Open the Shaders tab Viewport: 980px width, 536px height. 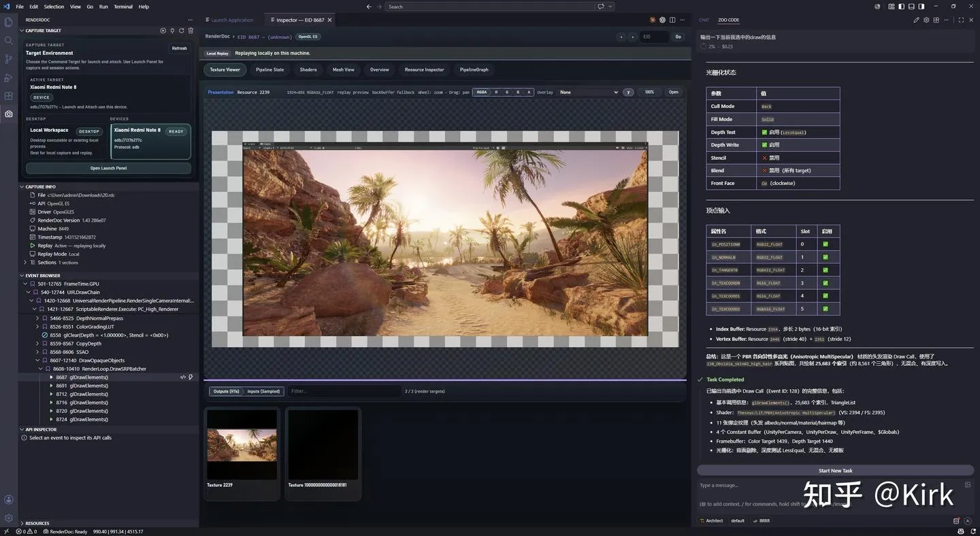(308, 69)
